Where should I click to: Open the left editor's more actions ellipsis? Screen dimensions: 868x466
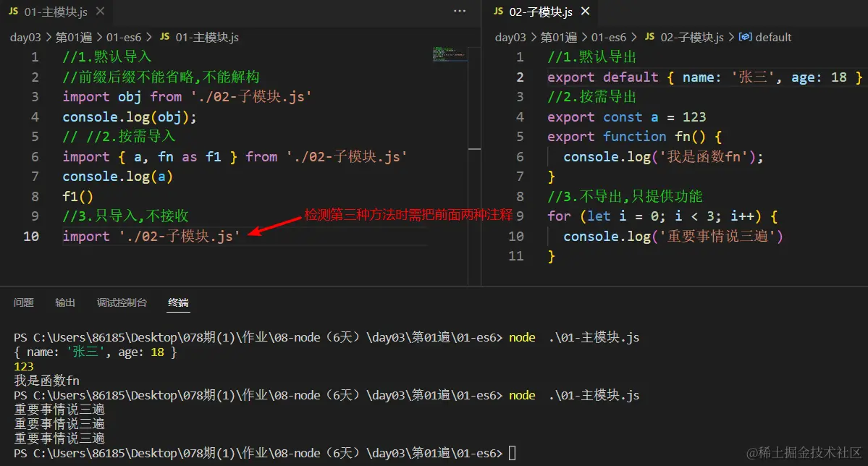tap(460, 11)
